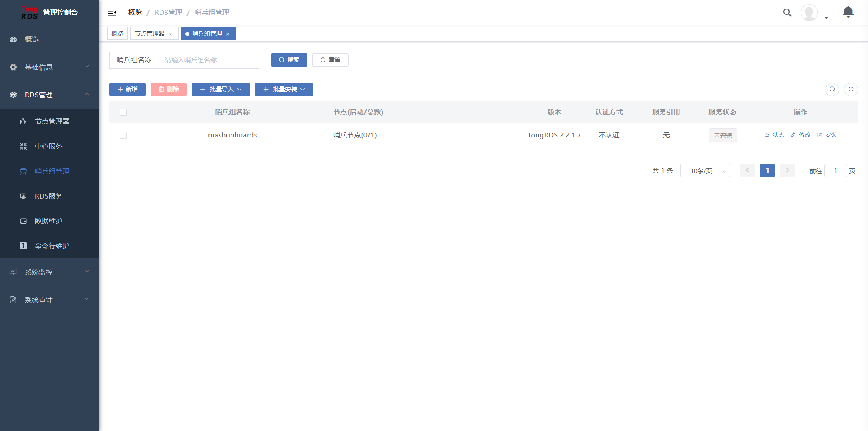Click the RDS管理 layers icon
868x431 pixels.
14,95
